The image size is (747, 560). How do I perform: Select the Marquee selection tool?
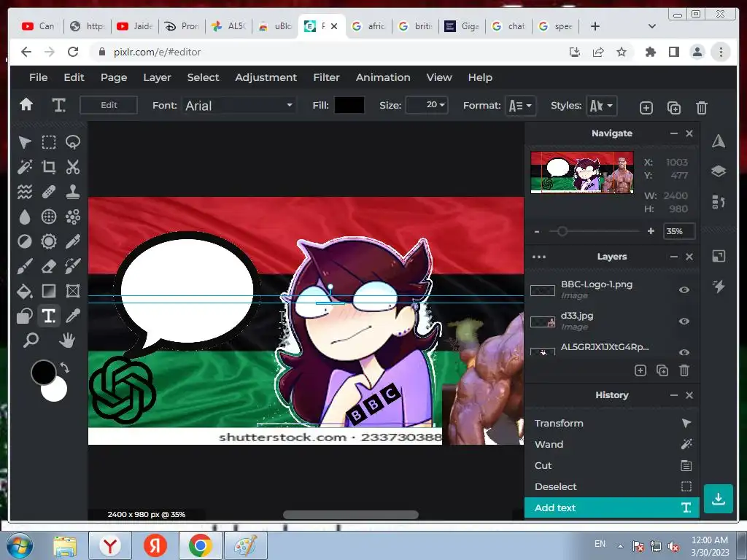[49, 142]
